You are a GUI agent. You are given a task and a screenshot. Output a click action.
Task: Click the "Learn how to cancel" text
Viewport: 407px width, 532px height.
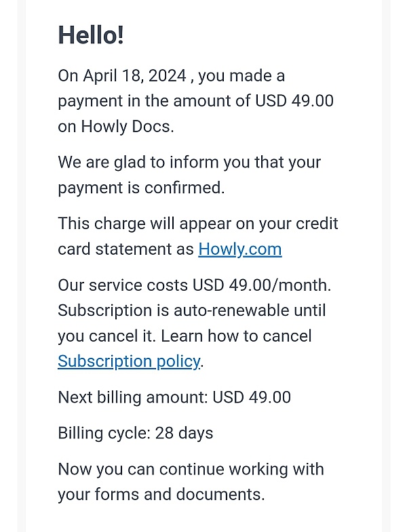pyautogui.click(x=236, y=336)
